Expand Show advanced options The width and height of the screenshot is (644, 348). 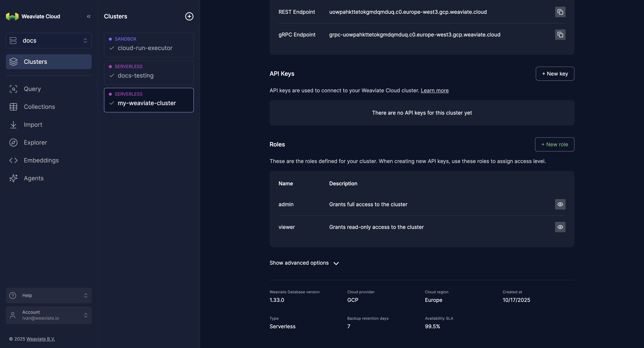[x=304, y=263]
